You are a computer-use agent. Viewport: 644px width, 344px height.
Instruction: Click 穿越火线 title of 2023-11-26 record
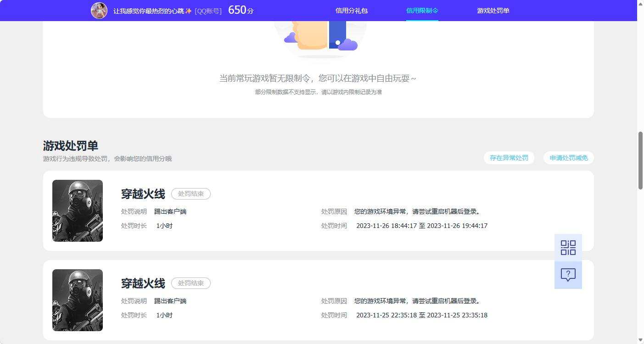click(143, 194)
